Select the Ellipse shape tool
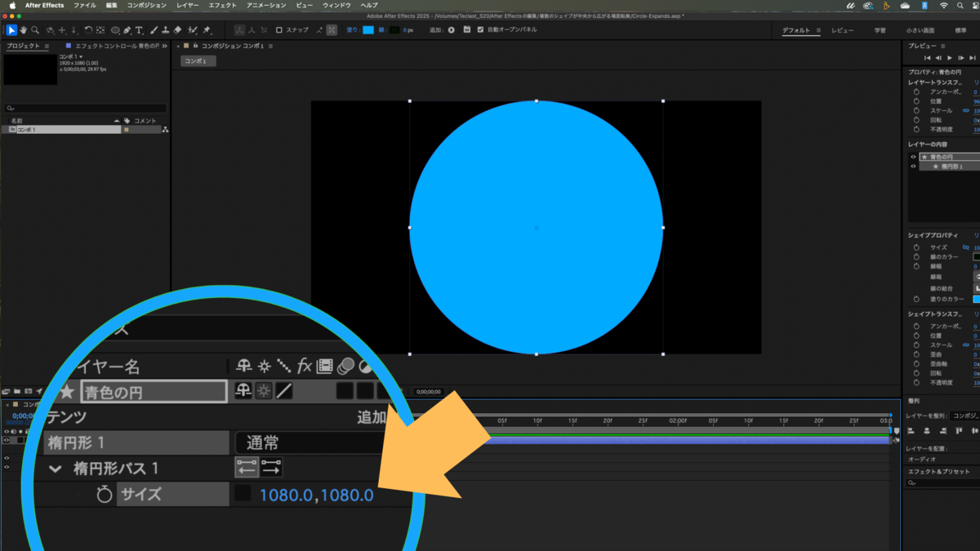The width and height of the screenshot is (980, 551). [115, 30]
